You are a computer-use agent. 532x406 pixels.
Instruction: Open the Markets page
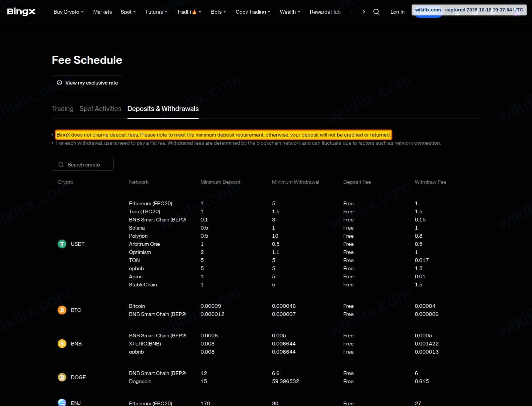pyautogui.click(x=102, y=12)
